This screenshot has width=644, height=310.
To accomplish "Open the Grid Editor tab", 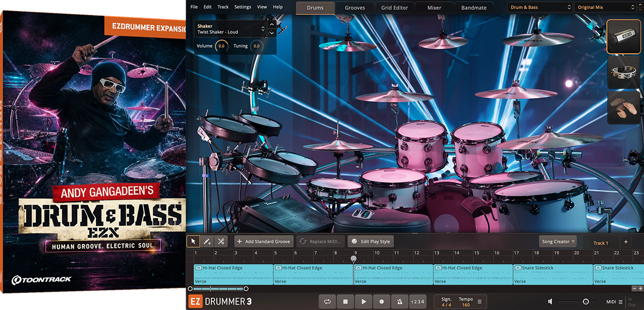I will (x=394, y=8).
